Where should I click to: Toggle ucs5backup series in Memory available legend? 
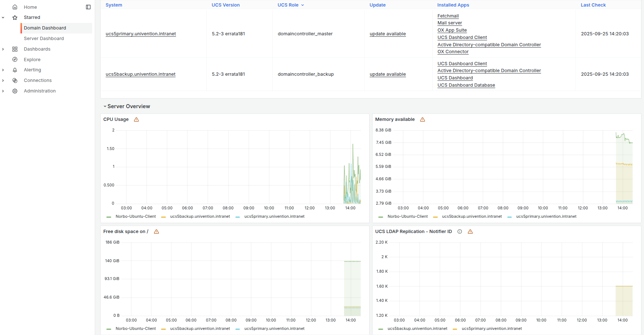coord(472,216)
